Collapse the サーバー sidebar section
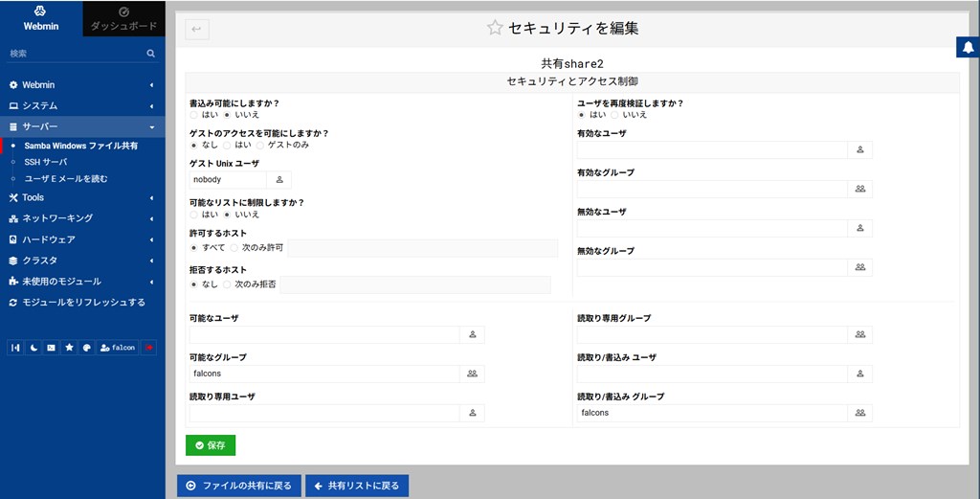This screenshot has height=499, width=980. coord(81,126)
